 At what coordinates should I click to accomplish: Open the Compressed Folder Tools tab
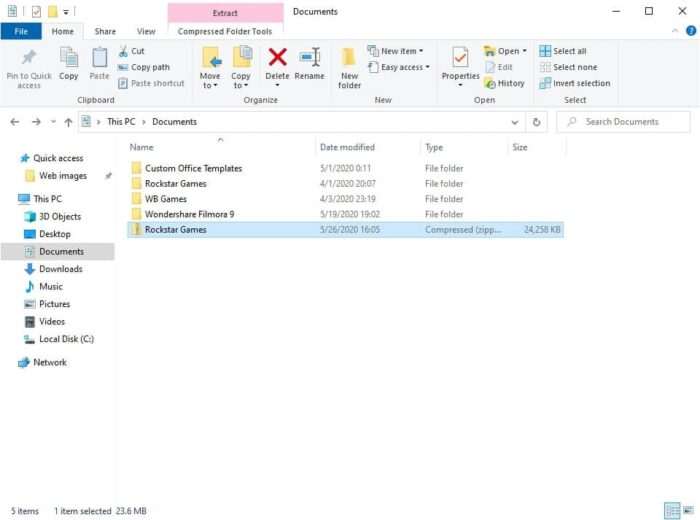(225, 31)
